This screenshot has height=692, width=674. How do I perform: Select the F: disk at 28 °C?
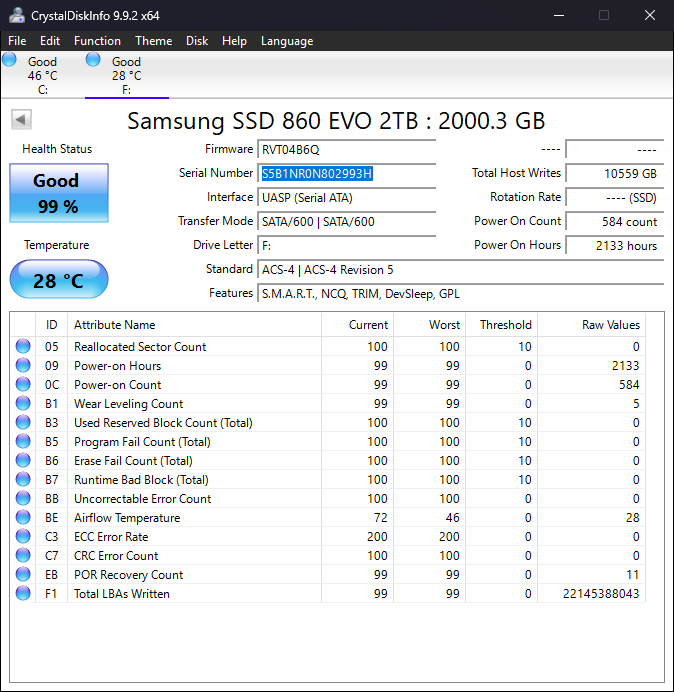(127, 75)
